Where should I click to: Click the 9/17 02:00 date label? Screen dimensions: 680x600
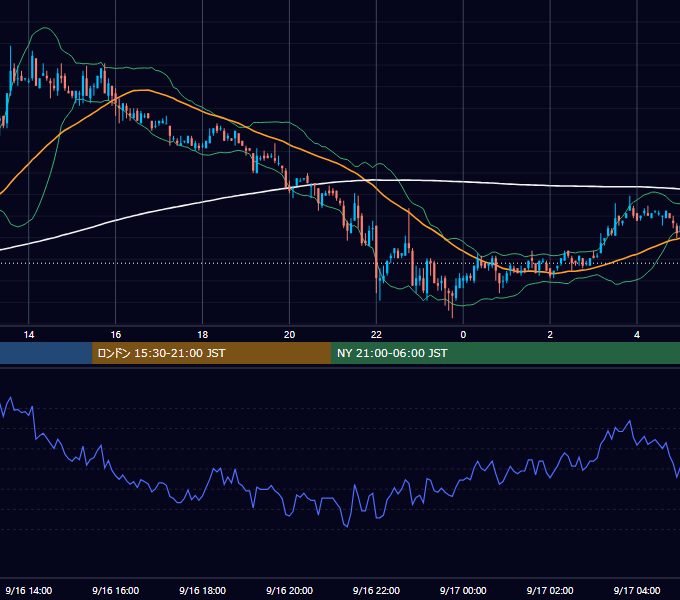550,590
